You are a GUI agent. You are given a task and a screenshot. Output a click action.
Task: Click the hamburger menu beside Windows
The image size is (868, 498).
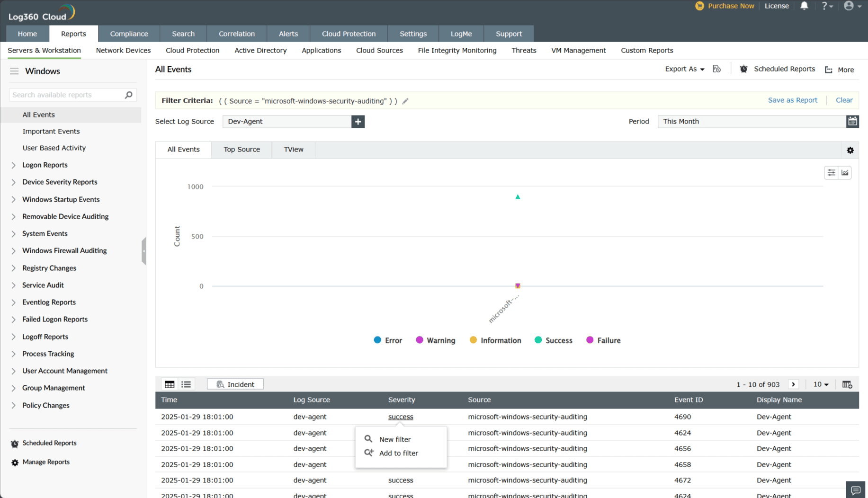tap(14, 71)
